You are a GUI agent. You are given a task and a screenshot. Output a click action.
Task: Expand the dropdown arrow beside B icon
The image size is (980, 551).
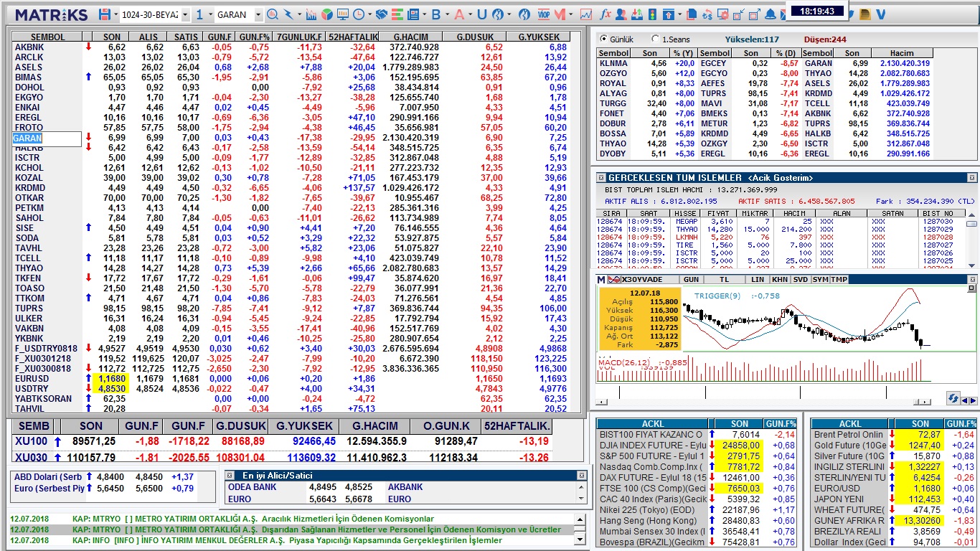pos(447,14)
